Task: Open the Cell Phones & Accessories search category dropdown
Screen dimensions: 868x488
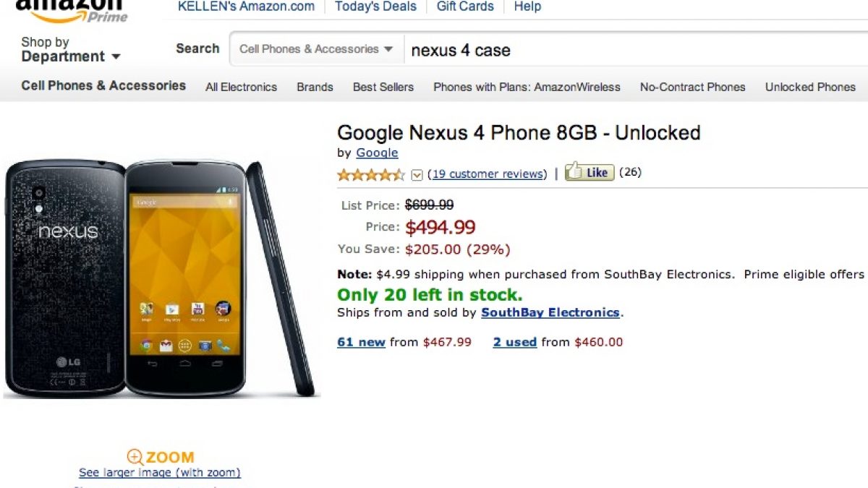Action: pos(316,49)
